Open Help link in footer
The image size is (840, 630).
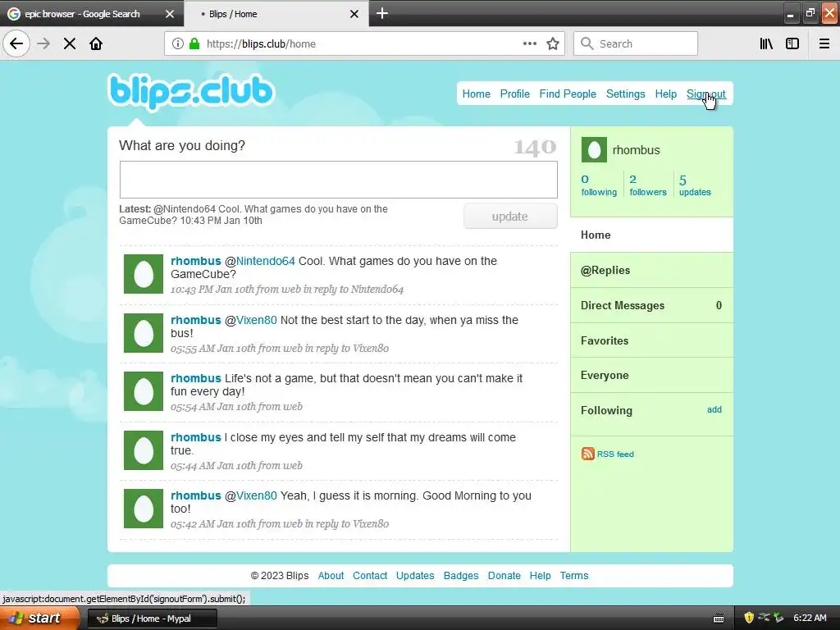(x=540, y=575)
